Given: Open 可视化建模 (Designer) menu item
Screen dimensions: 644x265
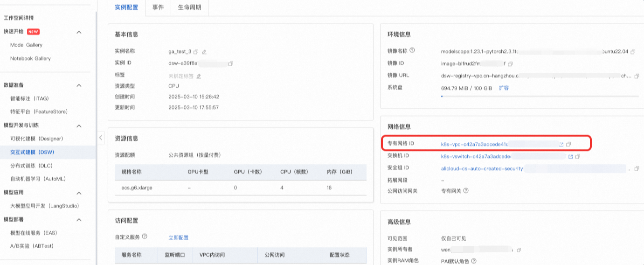Looking at the screenshot, I should tap(36, 139).
